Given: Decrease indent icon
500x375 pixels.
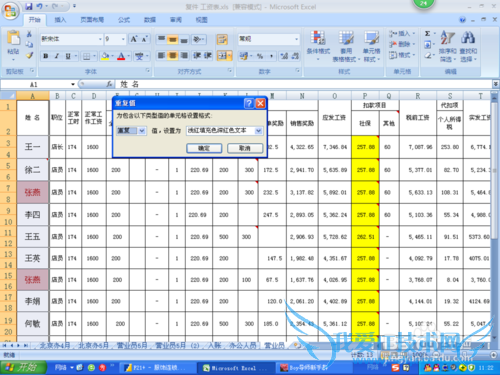Looking at the screenshot, I should [x=197, y=55].
